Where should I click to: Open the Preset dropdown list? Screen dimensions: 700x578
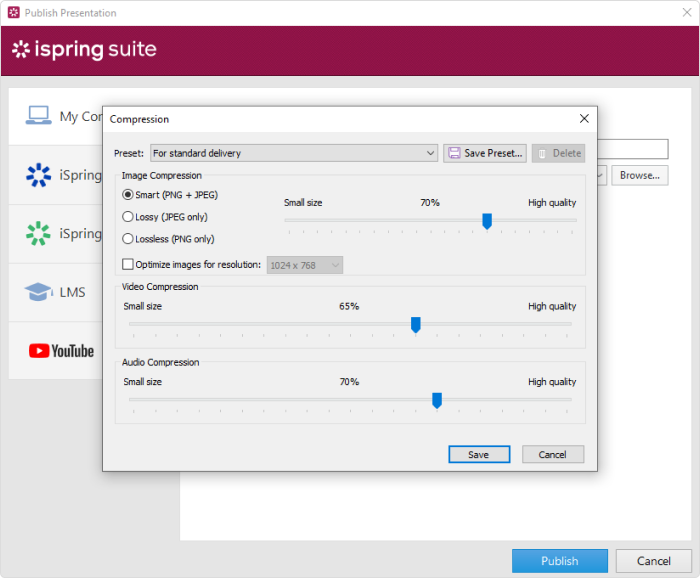tap(294, 153)
